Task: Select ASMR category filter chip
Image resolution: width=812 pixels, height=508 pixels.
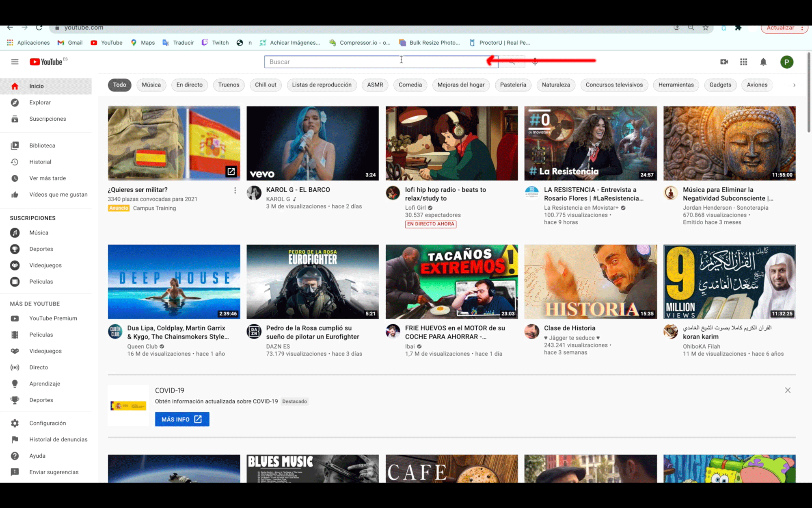Action: coord(375,85)
